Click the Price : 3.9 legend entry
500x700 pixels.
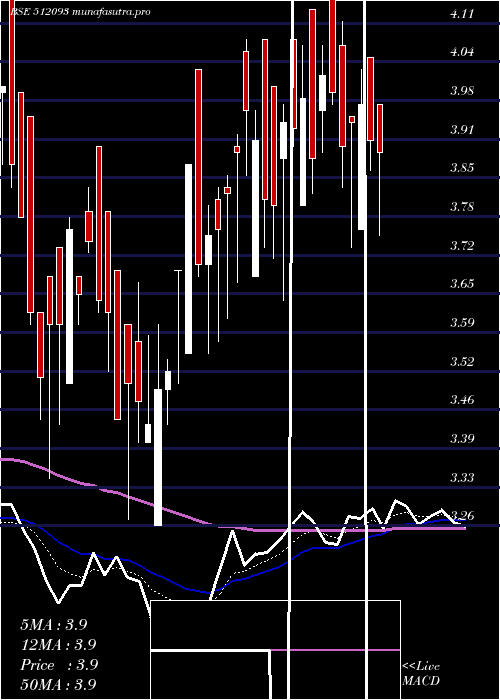tap(59, 665)
